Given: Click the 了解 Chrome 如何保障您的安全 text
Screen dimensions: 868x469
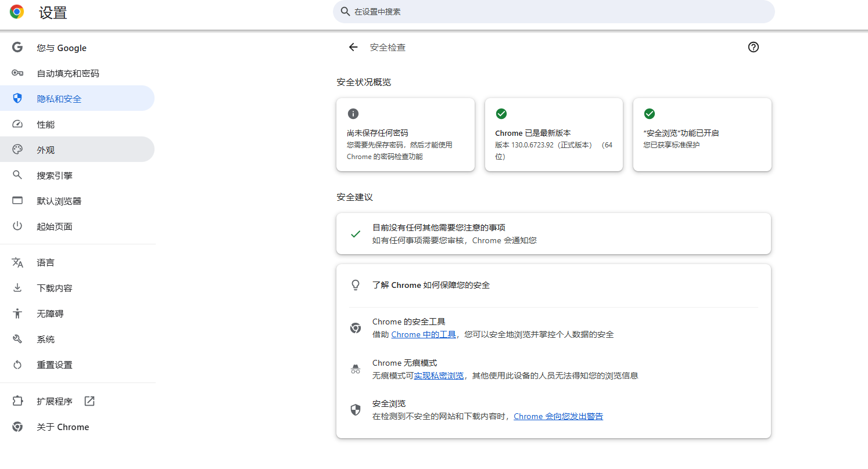Looking at the screenshot, I should click(x=431, y=285).
